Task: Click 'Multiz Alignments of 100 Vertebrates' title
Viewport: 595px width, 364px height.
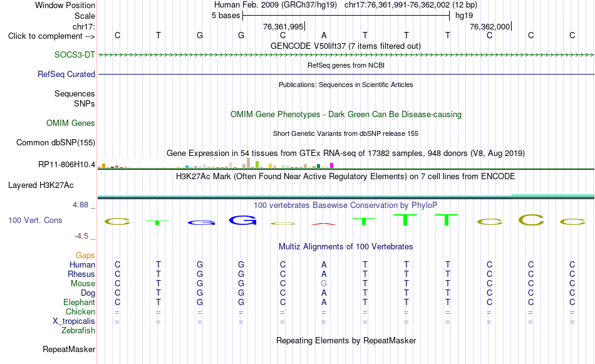Action: pyautogui.click(x=346, y=246)
